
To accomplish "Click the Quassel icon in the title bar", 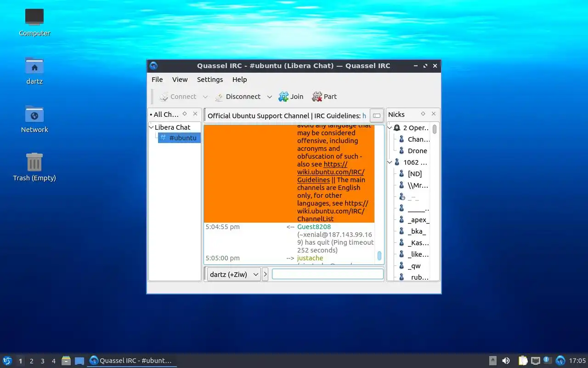I will coord(153,66).
